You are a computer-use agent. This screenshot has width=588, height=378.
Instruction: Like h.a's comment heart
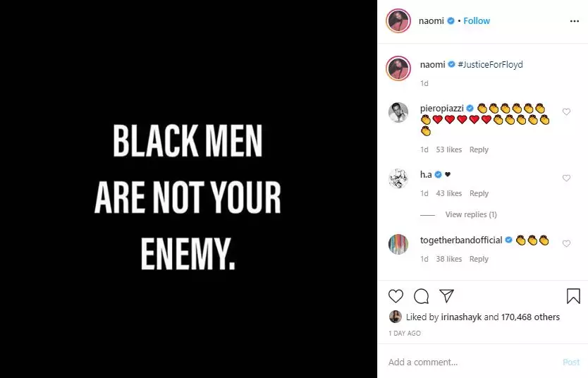point(566,178)
